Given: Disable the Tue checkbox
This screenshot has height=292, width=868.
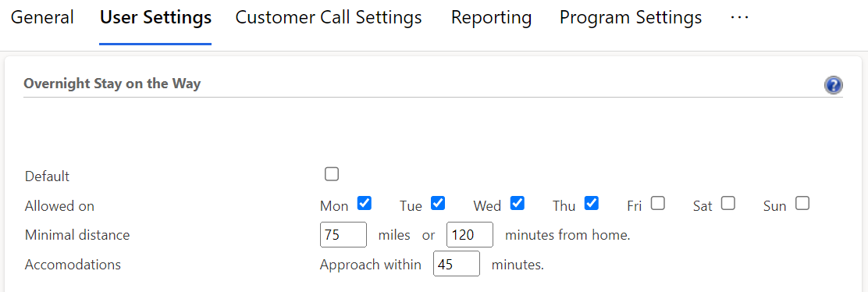Looking at the screenshot, I should pyautogui.click(x=438, y=203).
